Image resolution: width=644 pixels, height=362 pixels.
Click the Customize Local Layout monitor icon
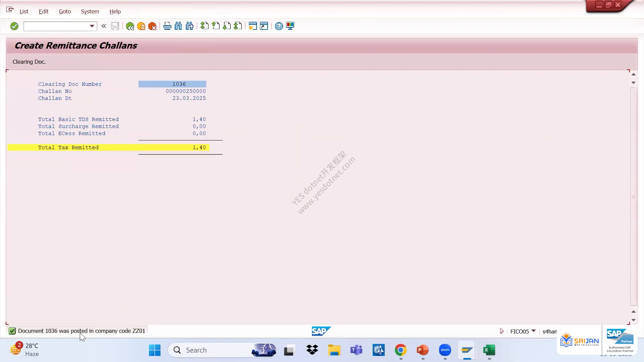pyautogui.click(x=290, y=26)
